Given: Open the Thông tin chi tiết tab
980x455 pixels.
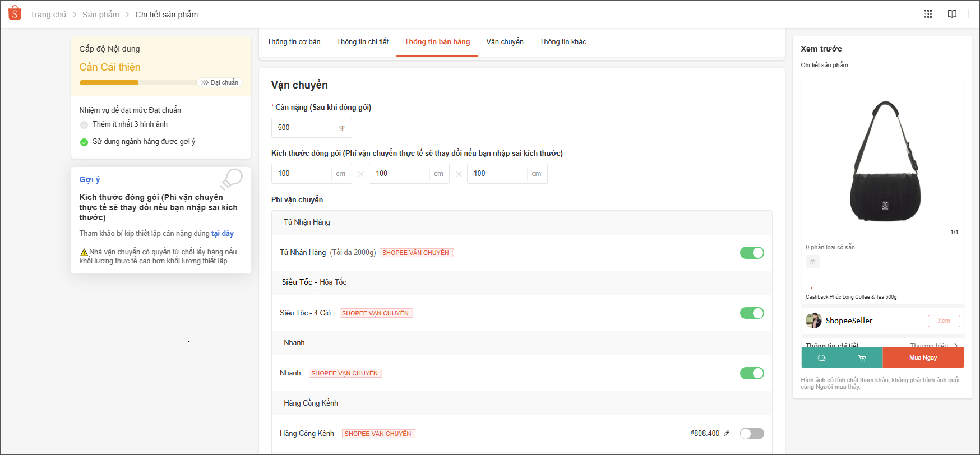Looking at the screenshot, I should (362, 42).
